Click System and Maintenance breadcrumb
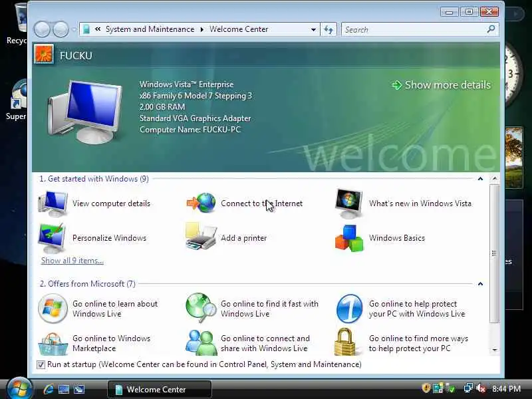The height and width of the screenshot is (399, 532). click(150, 29)
